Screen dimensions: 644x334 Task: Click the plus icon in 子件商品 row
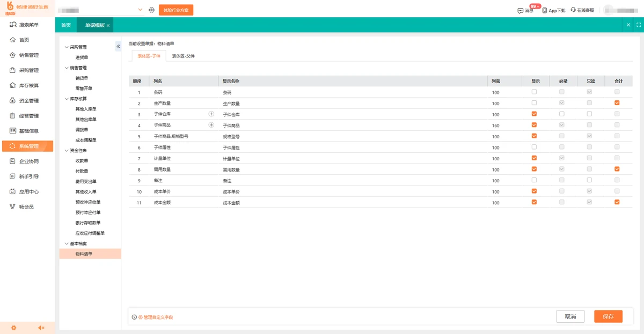click(x=211, y=125)
